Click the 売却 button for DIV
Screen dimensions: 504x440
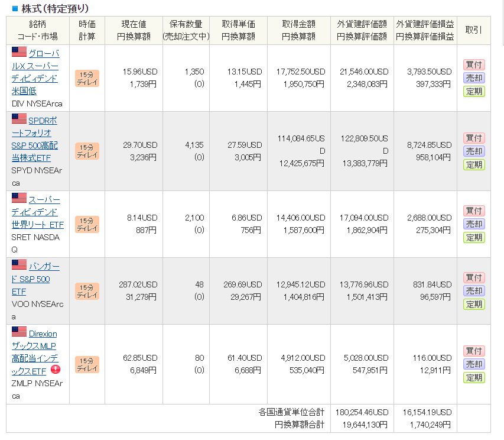[474, 78]
